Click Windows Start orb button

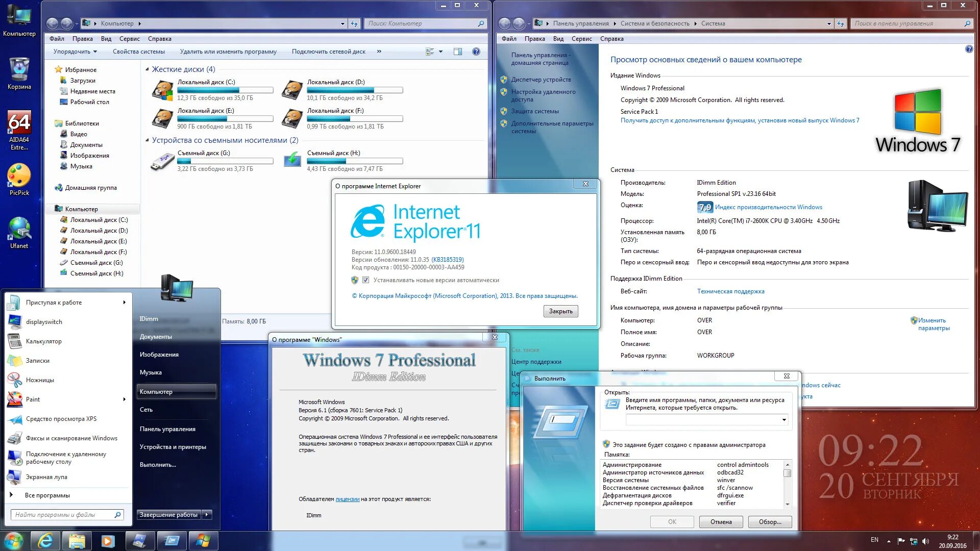coord(14,541)
